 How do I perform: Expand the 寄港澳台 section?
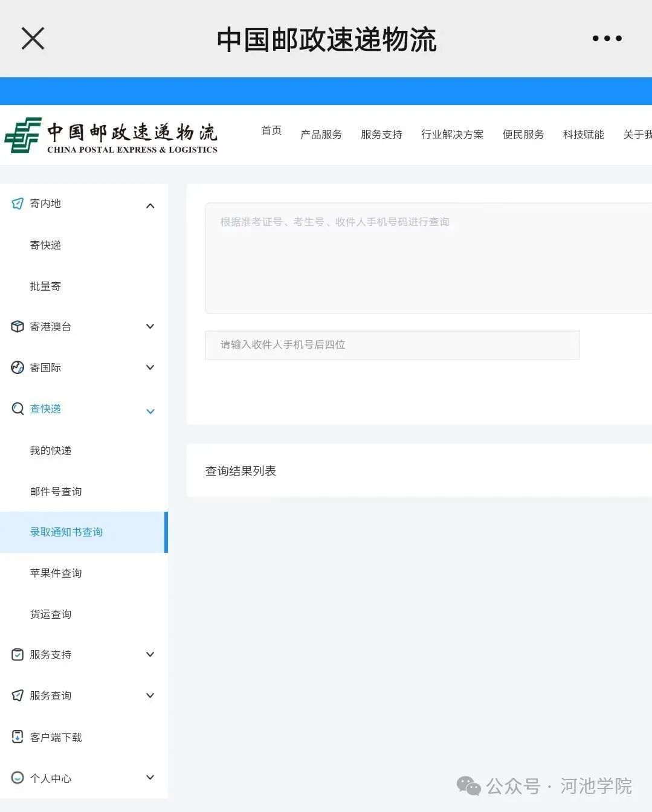150,326
